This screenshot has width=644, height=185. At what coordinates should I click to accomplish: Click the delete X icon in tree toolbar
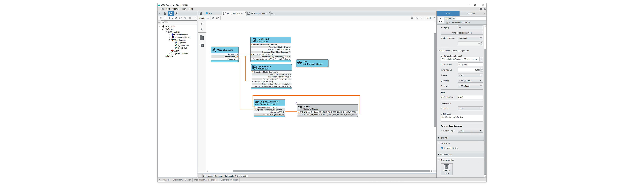190,18
